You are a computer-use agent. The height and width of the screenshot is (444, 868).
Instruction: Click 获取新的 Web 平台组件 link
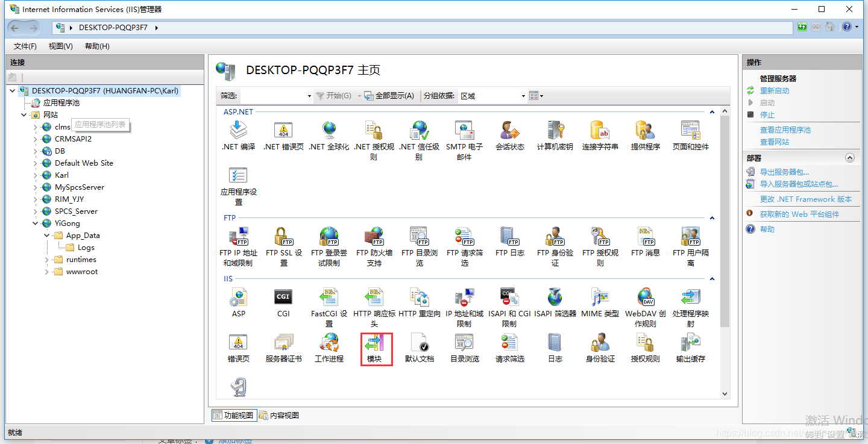click(799, 214)
